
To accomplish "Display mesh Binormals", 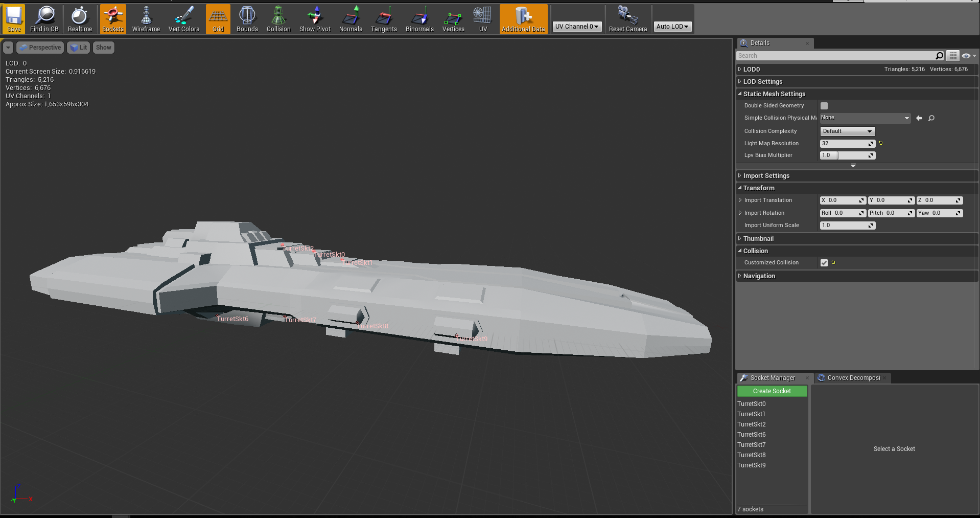I will point(419,19).
